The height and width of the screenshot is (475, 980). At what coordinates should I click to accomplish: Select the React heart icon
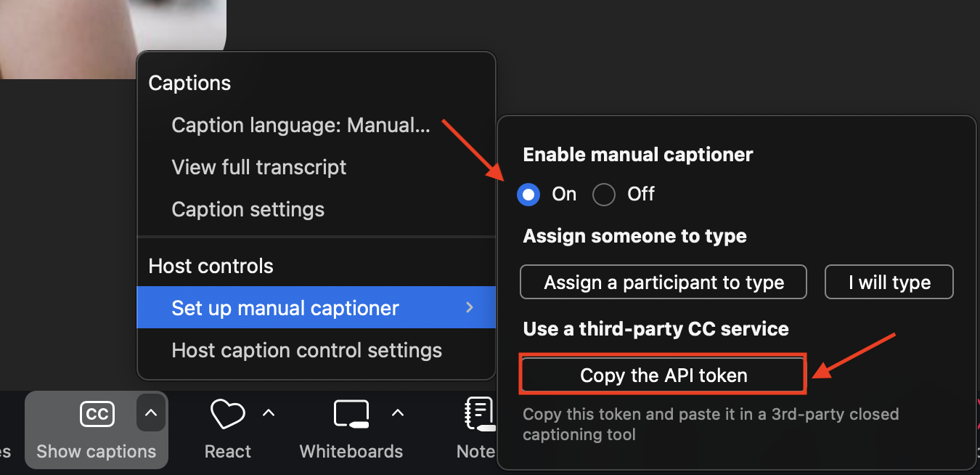[x=227, y=413]
